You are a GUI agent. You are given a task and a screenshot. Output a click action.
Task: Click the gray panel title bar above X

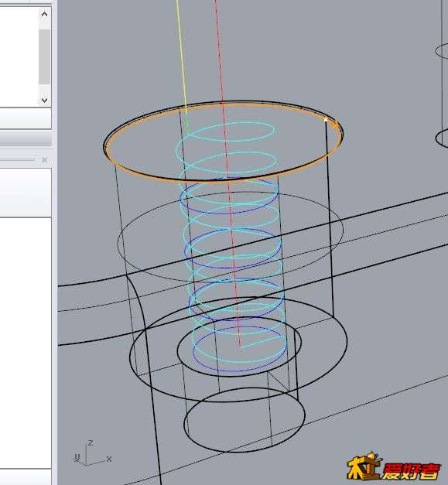[x=26, y=139]
